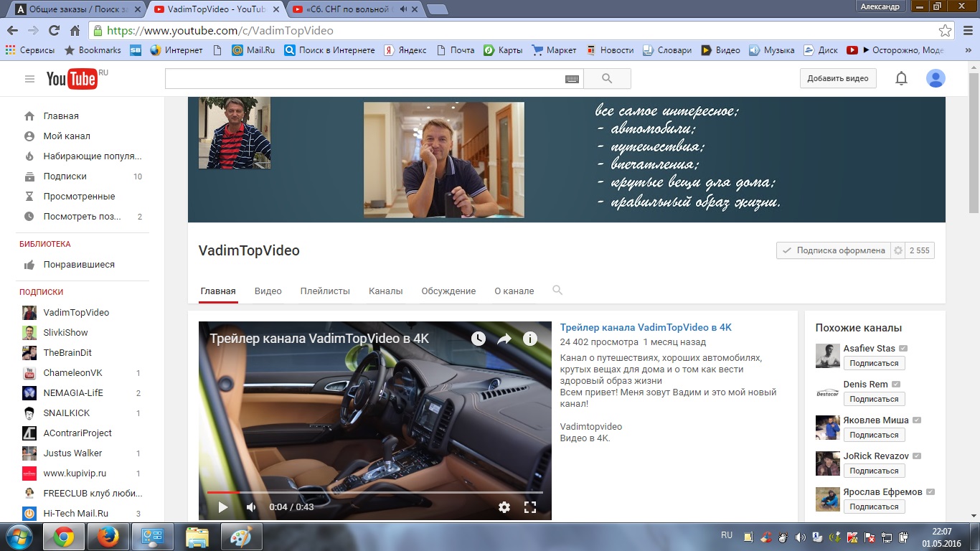Toggle the 'Подписка оформлена' subscription button
This screenshot has width=980, height=551.
pos(834,250)
